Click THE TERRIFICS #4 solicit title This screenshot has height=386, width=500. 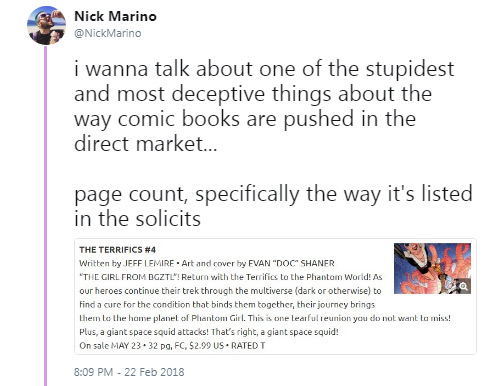click(117, 250)
